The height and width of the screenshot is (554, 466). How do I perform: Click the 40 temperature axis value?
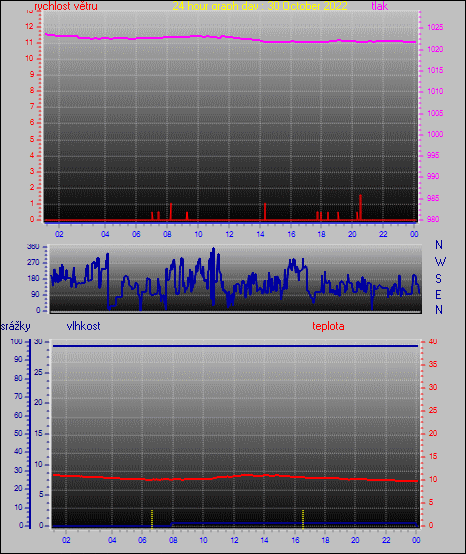[433, 341]
